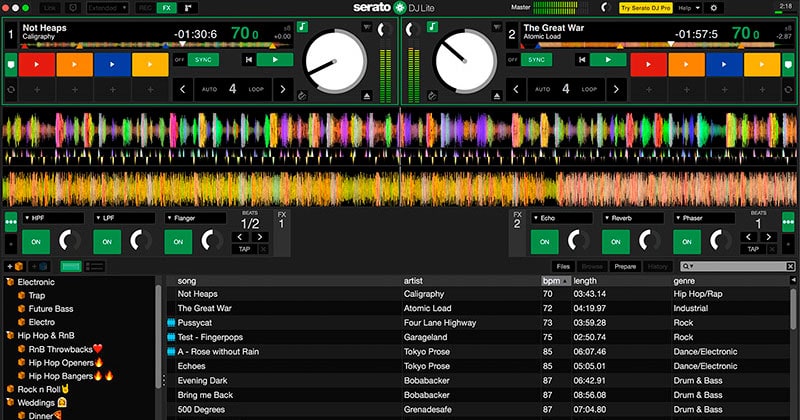
Task: Clear the search field with X icon
Action: (x=790, y=266)
